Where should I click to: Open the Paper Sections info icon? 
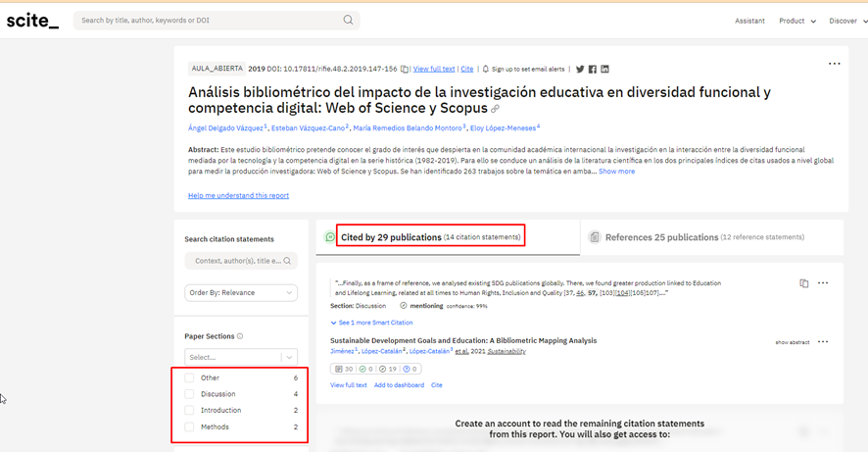240,336
